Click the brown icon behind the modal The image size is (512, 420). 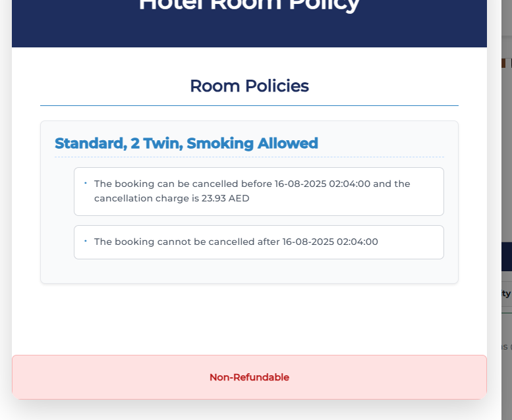tap(503, 63)
